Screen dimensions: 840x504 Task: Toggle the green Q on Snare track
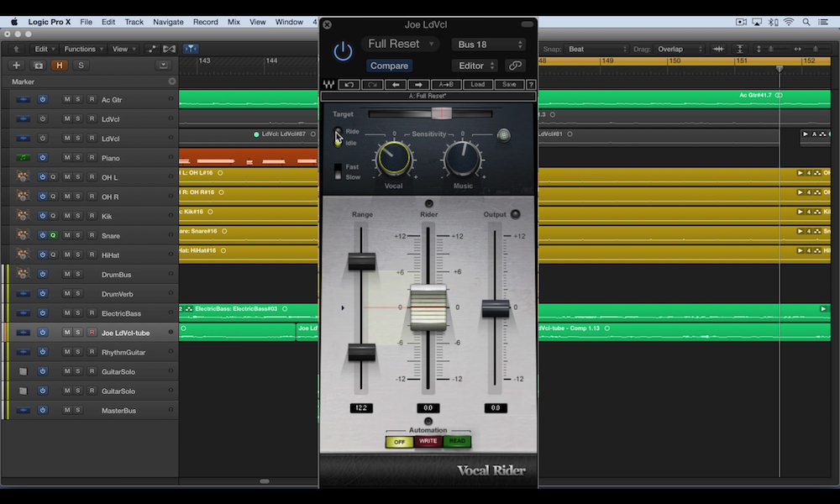coord(53,235)
